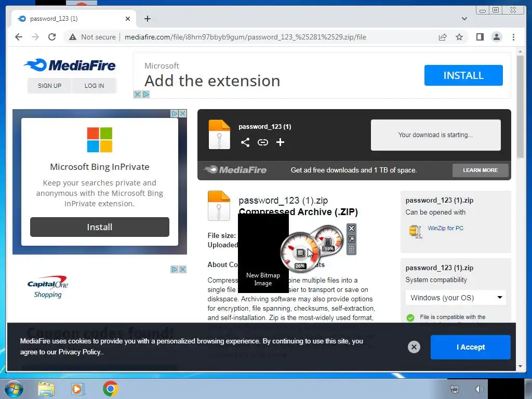Click the Capital One Shopping logo
Image resolution: width=532 pixels, height=399 pixels.
pyautogui.click(x=47, y=287)
